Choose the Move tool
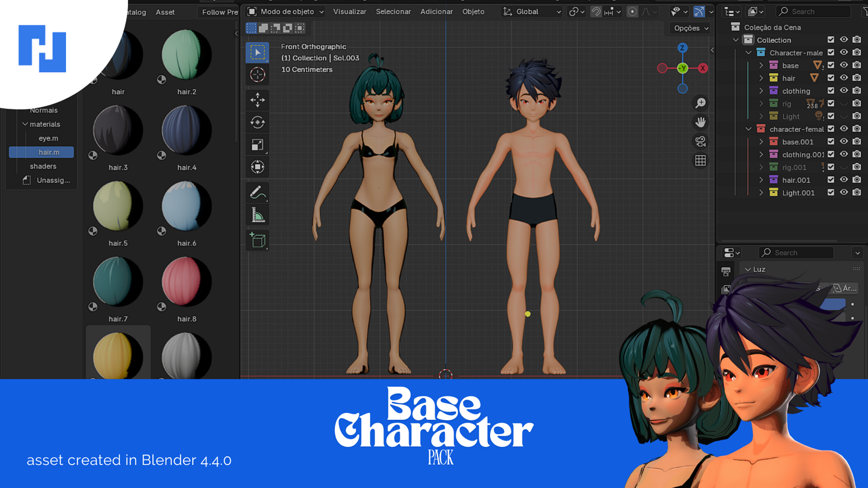The height and width of the screenshot is (488, 868). pos(258,99)
